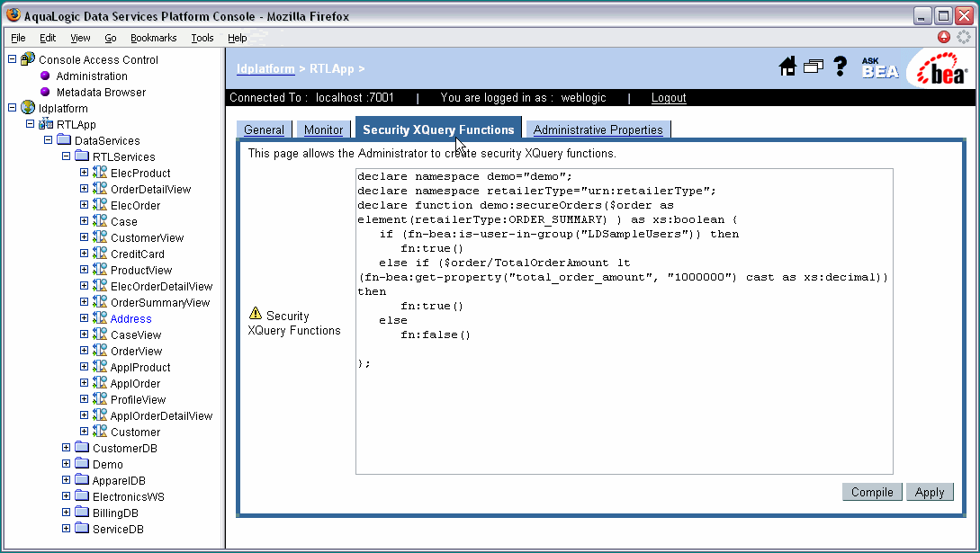Click the red Firefox toolbar icon
Screen dimensions: 980x553
tap(944, 38)
